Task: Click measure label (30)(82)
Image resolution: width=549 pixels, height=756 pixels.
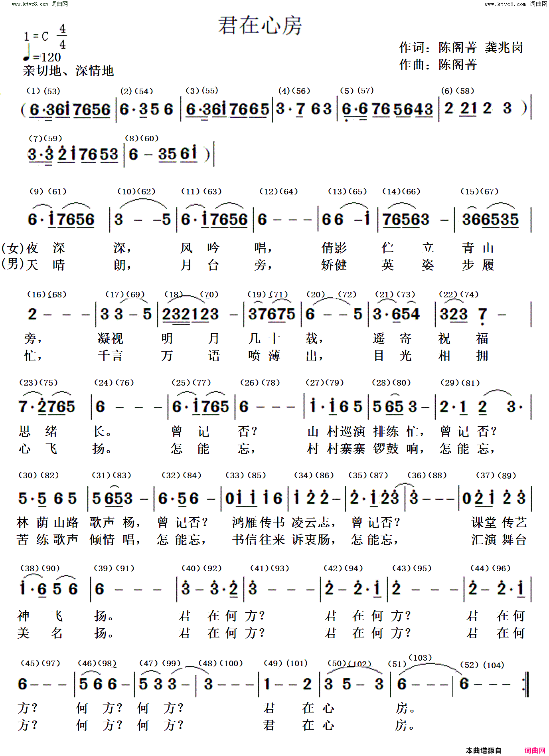Action: pyautogui.click(x=39, y=475)
